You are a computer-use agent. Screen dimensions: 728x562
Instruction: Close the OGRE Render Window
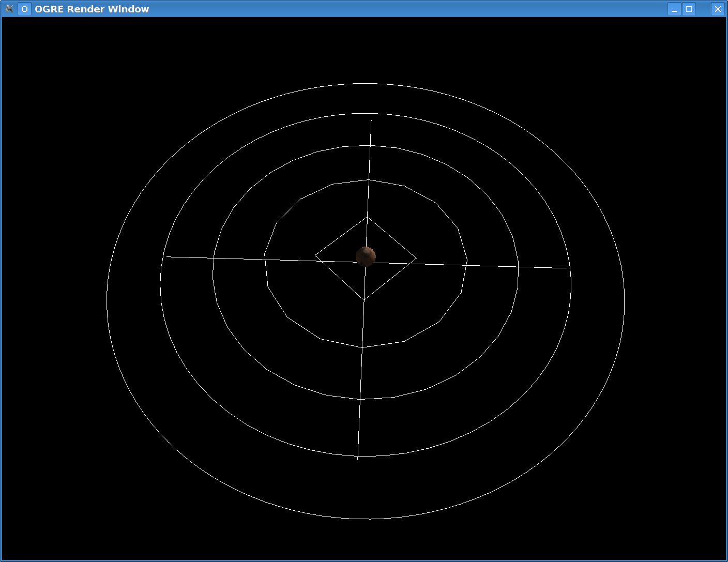(x=718, y=9)
